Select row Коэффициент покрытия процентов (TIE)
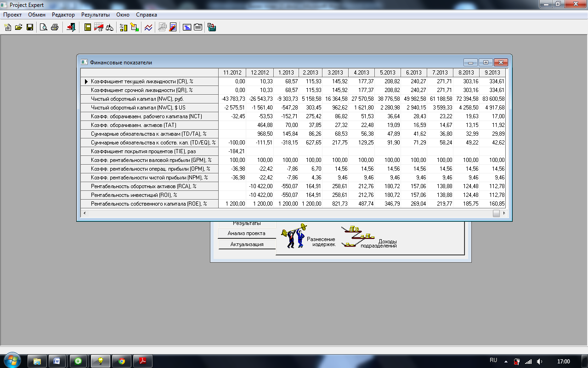588x368 pixels. coord(150,151)
